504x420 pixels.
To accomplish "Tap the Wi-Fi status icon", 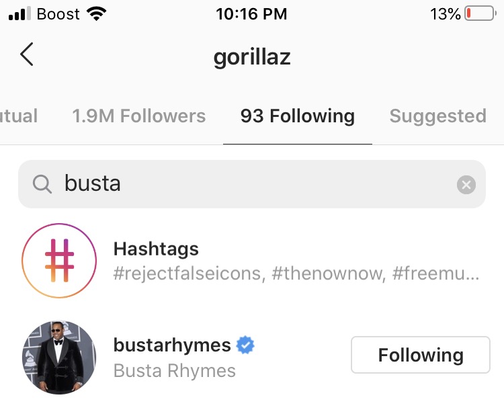I will pyautogui.click(x=98, y=14).
